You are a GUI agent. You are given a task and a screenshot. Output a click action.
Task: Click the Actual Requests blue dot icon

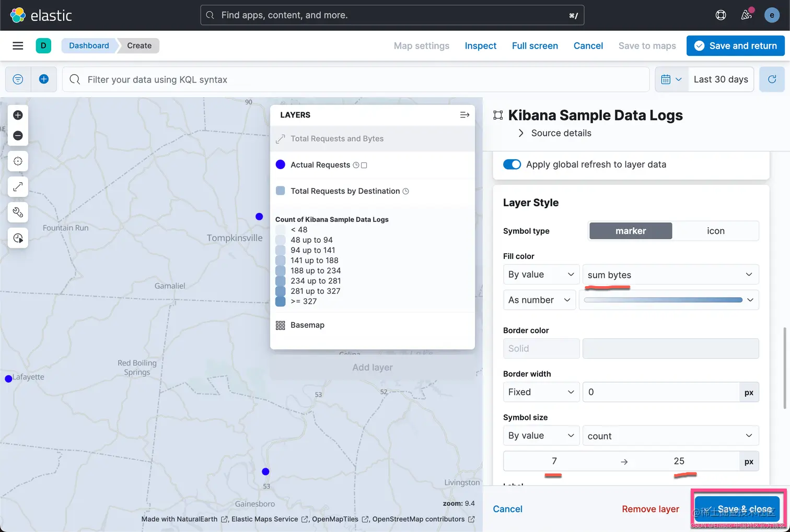click(x=281, y=165)
